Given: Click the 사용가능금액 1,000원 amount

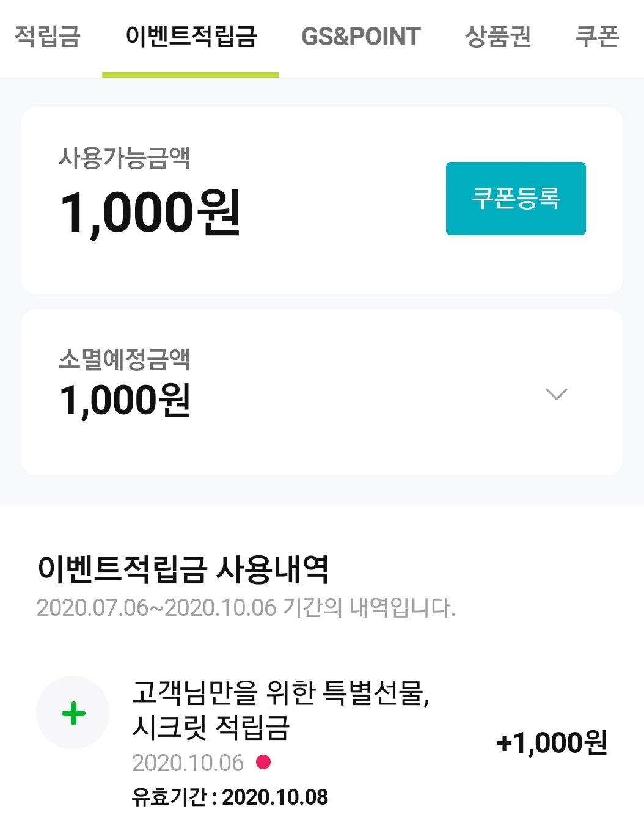Looking at the screenshot, I should click(150, 213).
